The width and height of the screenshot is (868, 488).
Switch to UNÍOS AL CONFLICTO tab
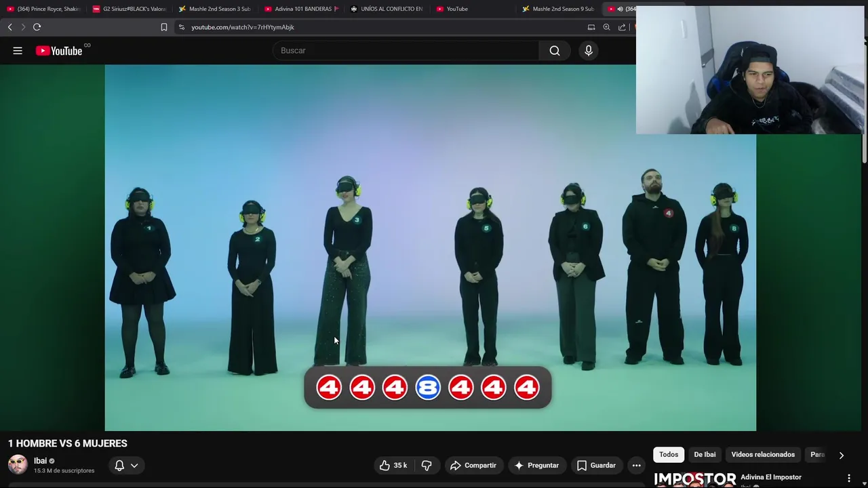(387, 9)
